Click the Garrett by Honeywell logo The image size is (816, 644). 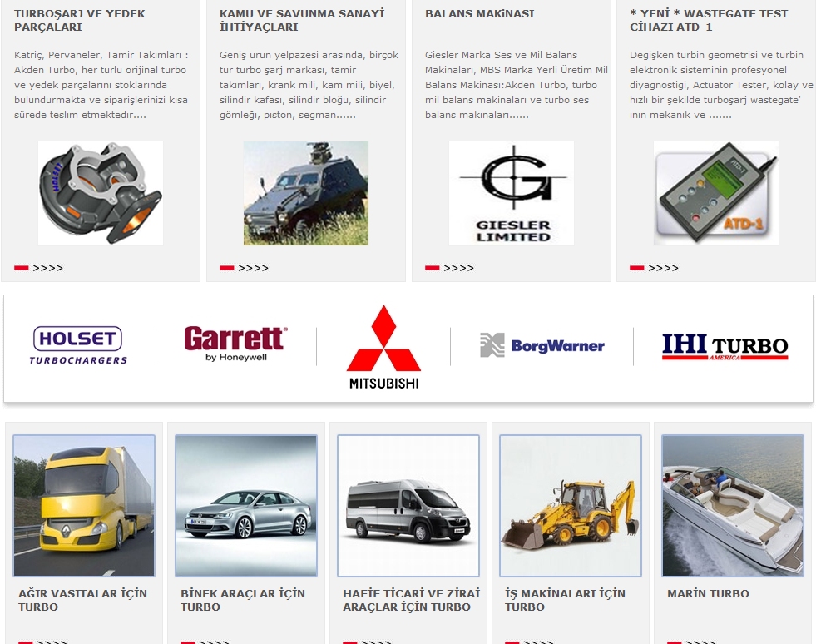click(235, 344)
